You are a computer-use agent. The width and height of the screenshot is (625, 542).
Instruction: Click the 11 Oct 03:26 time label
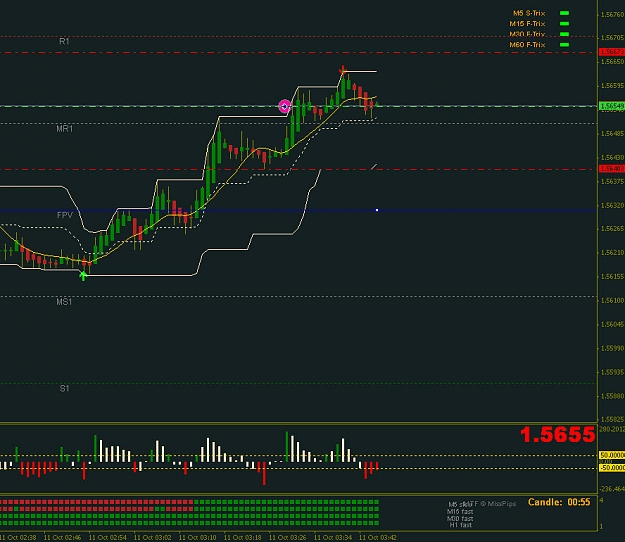288,538
